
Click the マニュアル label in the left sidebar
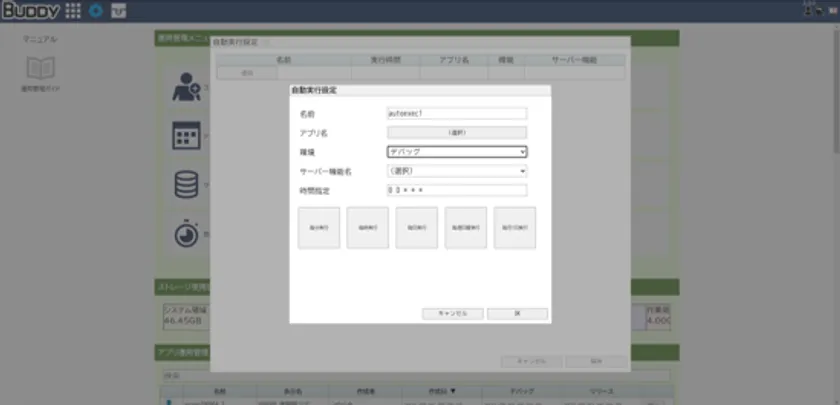pos(40,39)
